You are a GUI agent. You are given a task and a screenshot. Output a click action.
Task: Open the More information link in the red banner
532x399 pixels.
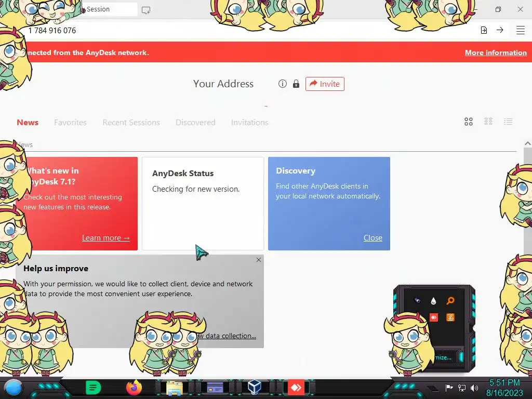pos(496,52)
